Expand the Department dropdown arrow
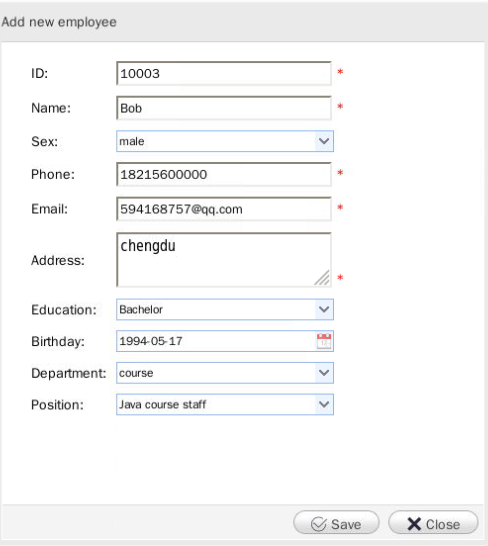 pos(324,373)
